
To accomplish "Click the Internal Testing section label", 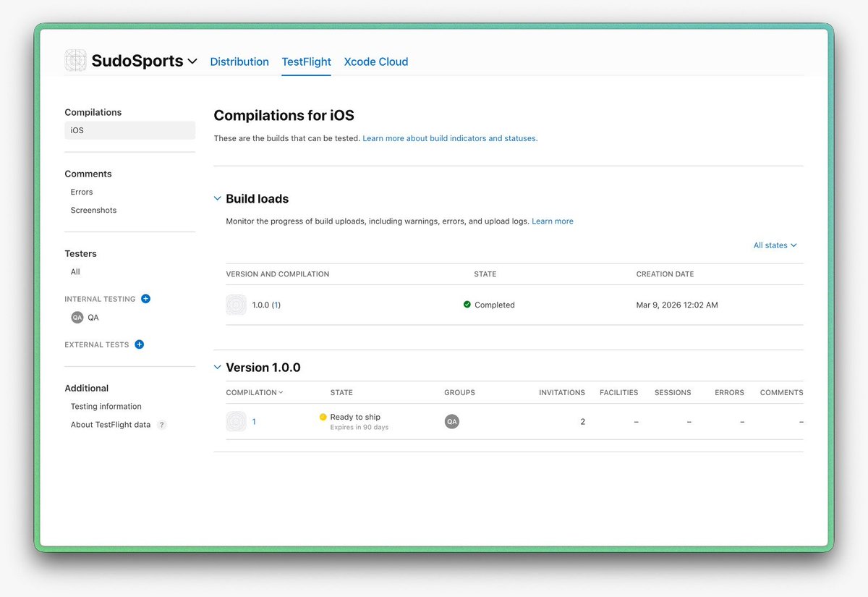I will pyautogui.click(x=100, y=299).
